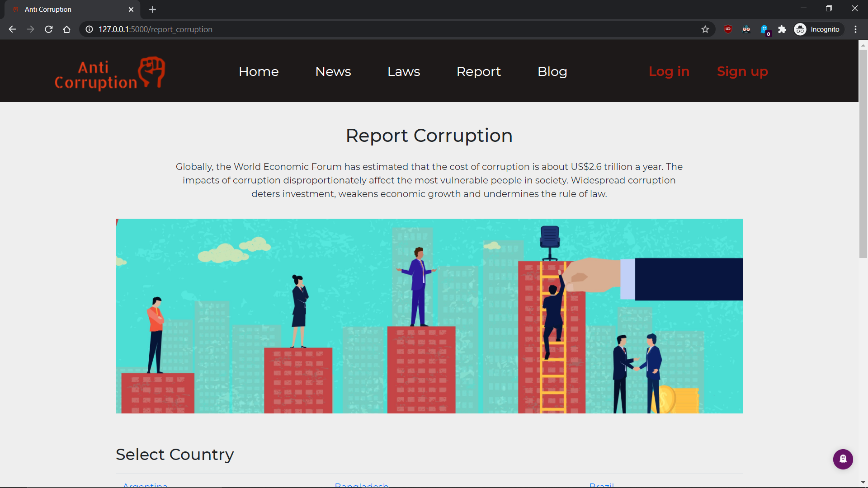Viewport: 868px width, 488px height.
Task: Click the corruption illustration banner image
Action: [429, 316]
